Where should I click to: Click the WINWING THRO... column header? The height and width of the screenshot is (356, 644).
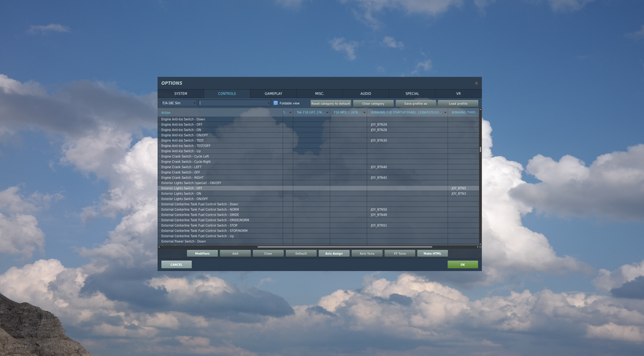[x=464, y=113]
